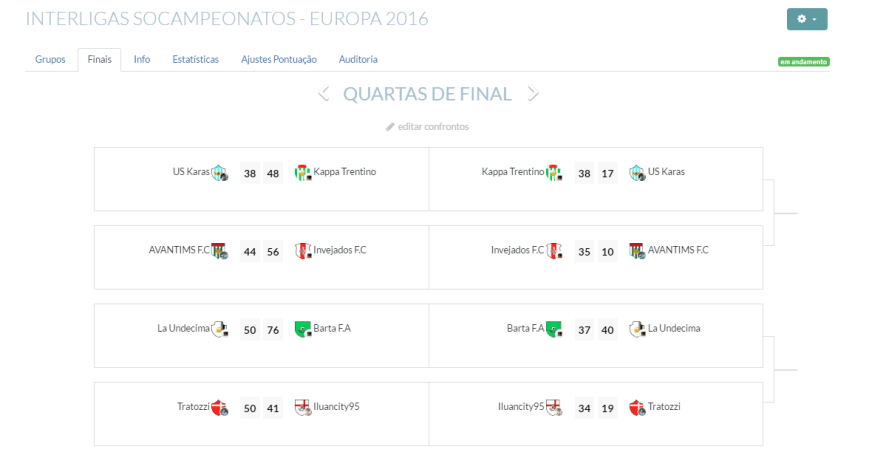Screen dimensions: 869x455
Task: Click Invejados F.C crest in second left match
Action: coord(303,251)
